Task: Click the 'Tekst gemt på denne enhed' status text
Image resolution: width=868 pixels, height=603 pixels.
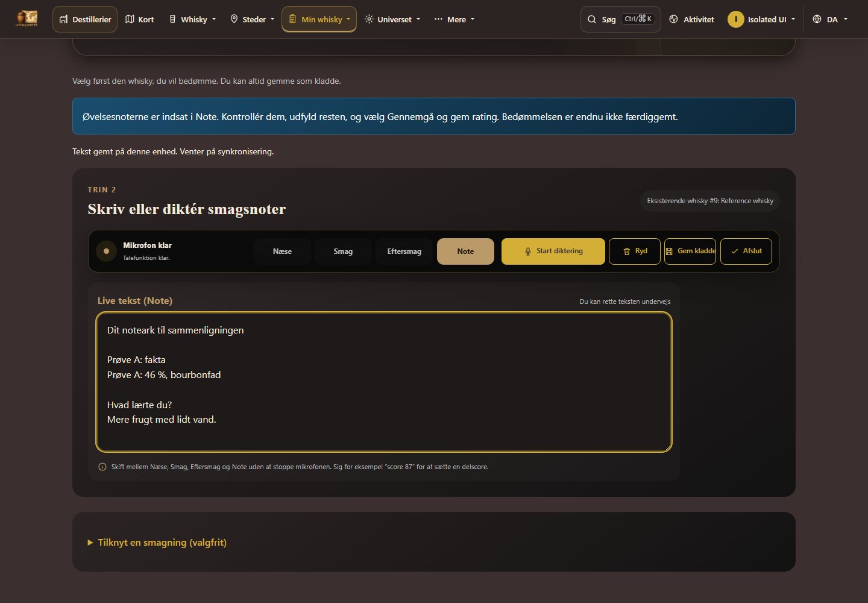Action: coord(173,151)
